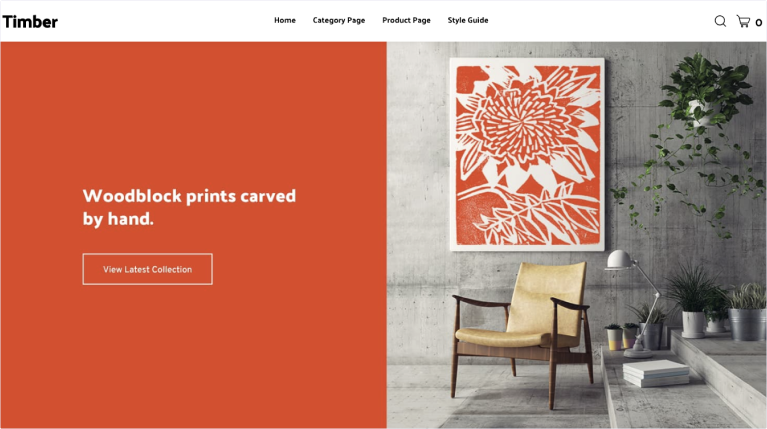The height and width of the screenshot is (429, 767).
Task: Open the Category Page menu item
Action: point(339,21)
